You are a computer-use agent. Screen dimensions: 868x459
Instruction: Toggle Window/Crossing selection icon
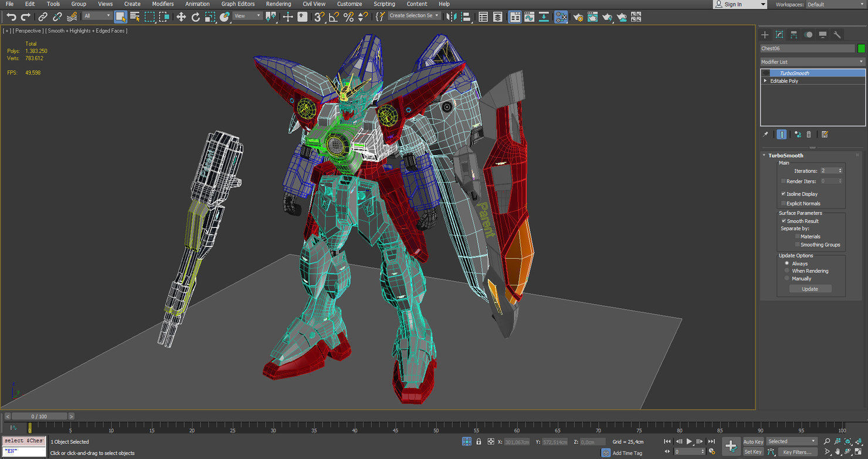tap(164, 17)
